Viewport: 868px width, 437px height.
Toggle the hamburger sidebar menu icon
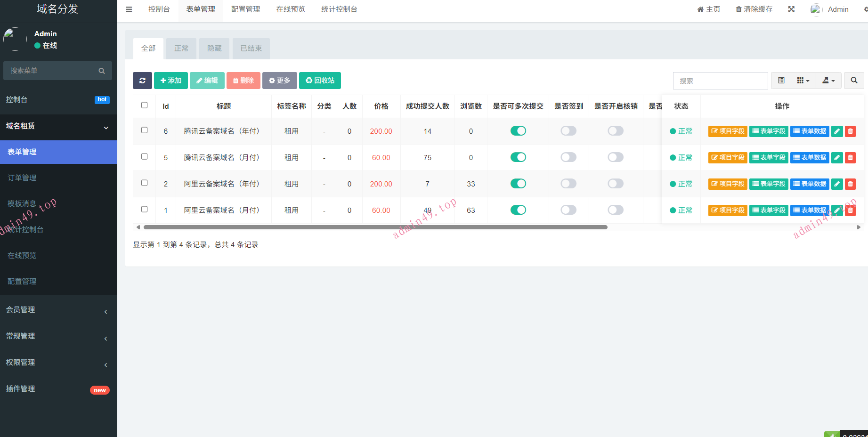click(129, 9)
